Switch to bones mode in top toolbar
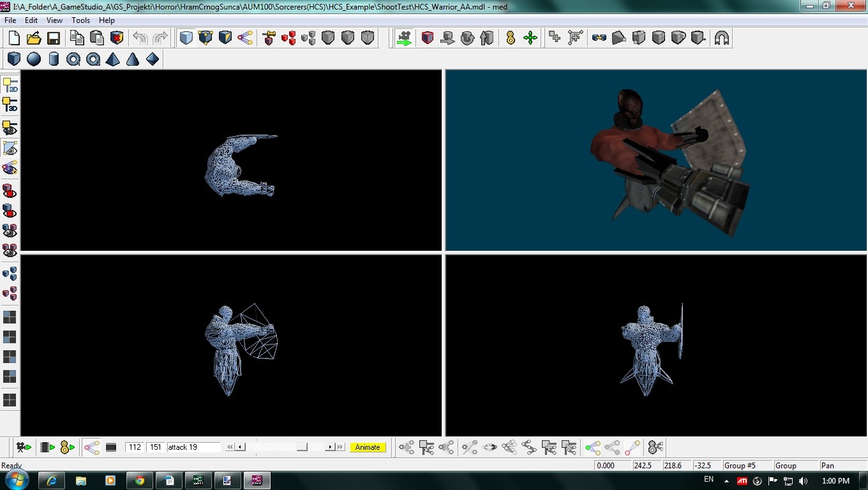 245,38
